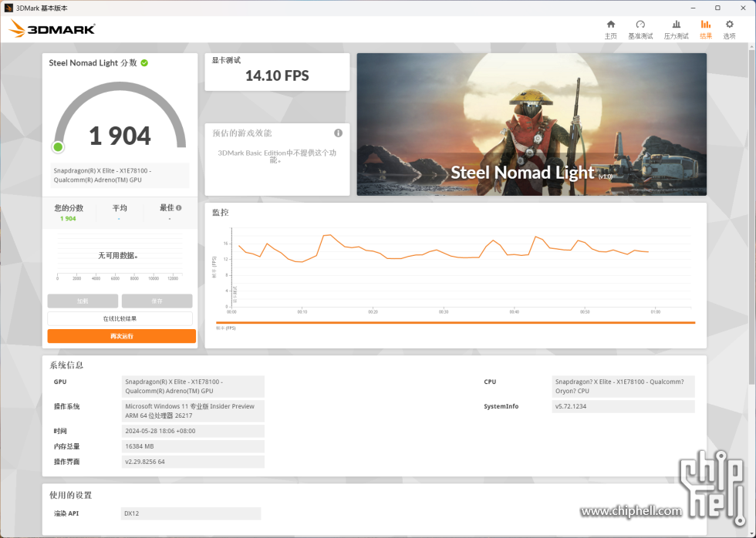The image size is (756, 538).
Task: Click the Steel Nomad Light banner image
Action: [x=532, y=124]
